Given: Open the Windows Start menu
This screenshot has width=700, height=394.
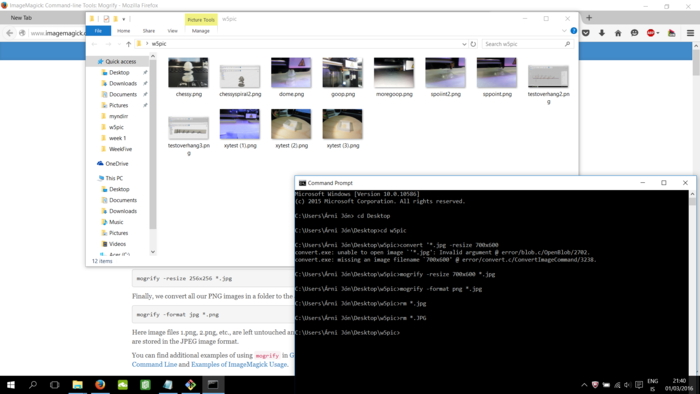Looking at the screenshot, I should (x=11, y=385).
